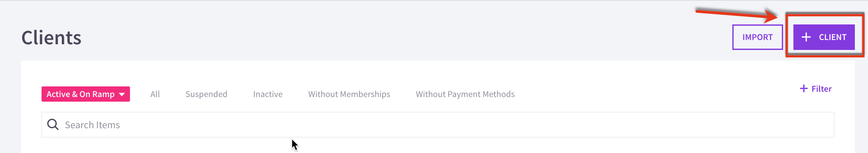Click the CLIENT button text label
The image size is (868, 153).
(833, 37)
